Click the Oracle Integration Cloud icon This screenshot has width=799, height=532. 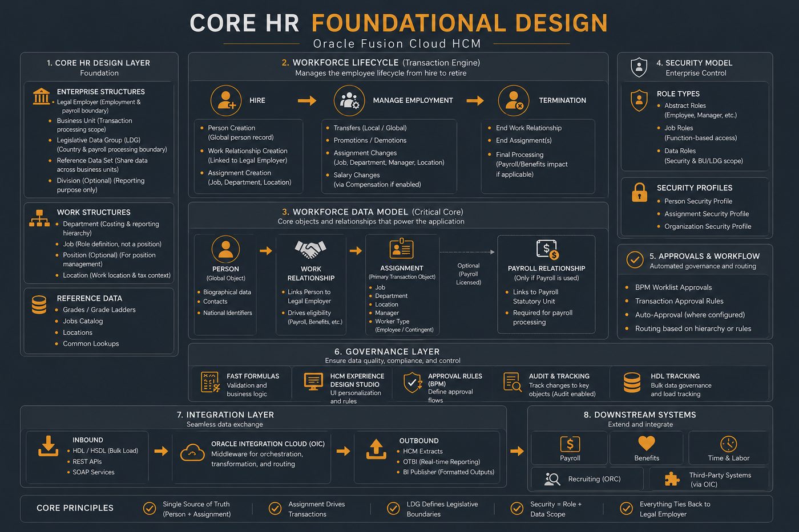[192, 452]
